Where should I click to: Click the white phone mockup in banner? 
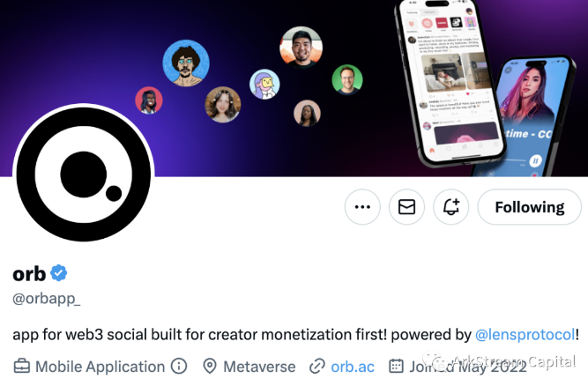[x=450, y=83]
